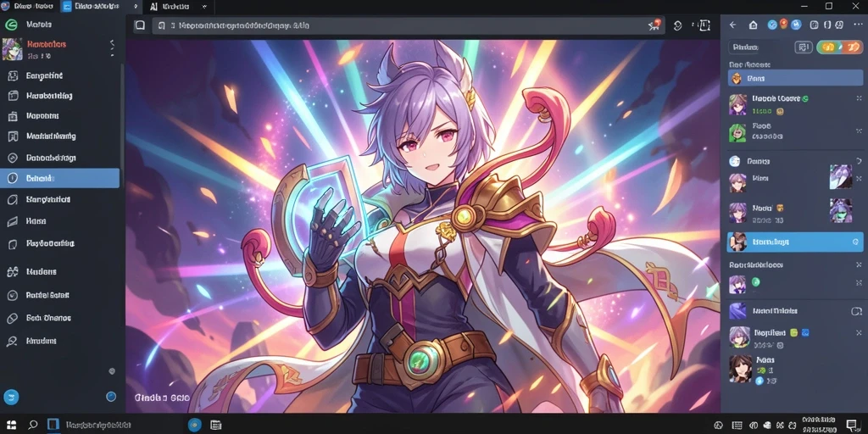This screenshot has width=868, height=434.
Task: Click the caption text at image bottom-left
Action: 162,398
